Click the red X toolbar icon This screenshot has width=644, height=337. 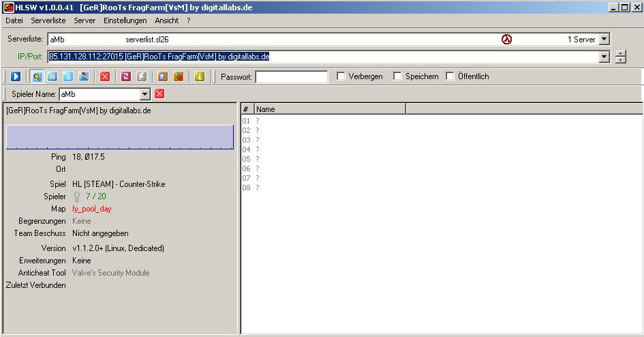(105, 76)
